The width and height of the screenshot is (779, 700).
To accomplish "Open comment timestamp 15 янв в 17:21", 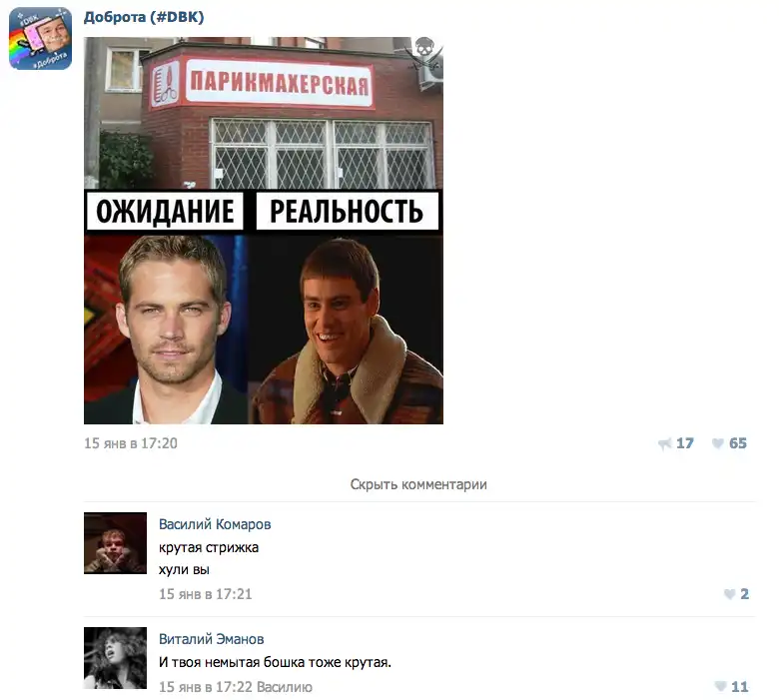I will tap(205, 594).
